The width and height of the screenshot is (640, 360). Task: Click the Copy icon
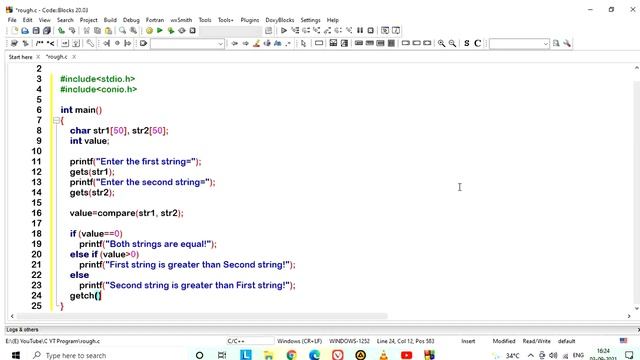pos(97,31)
